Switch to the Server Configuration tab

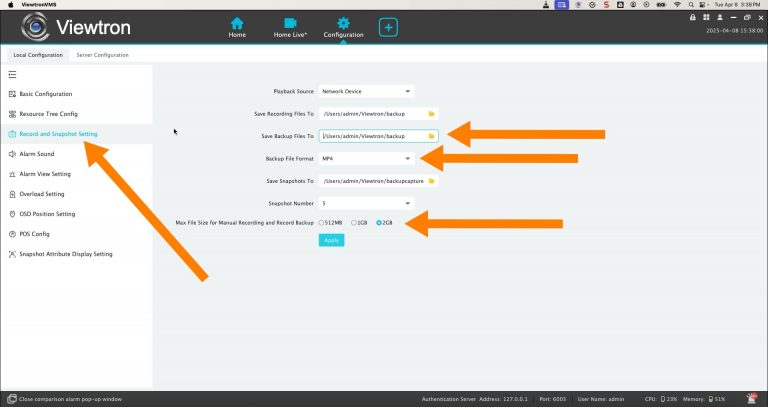click(x=102, y=55)
